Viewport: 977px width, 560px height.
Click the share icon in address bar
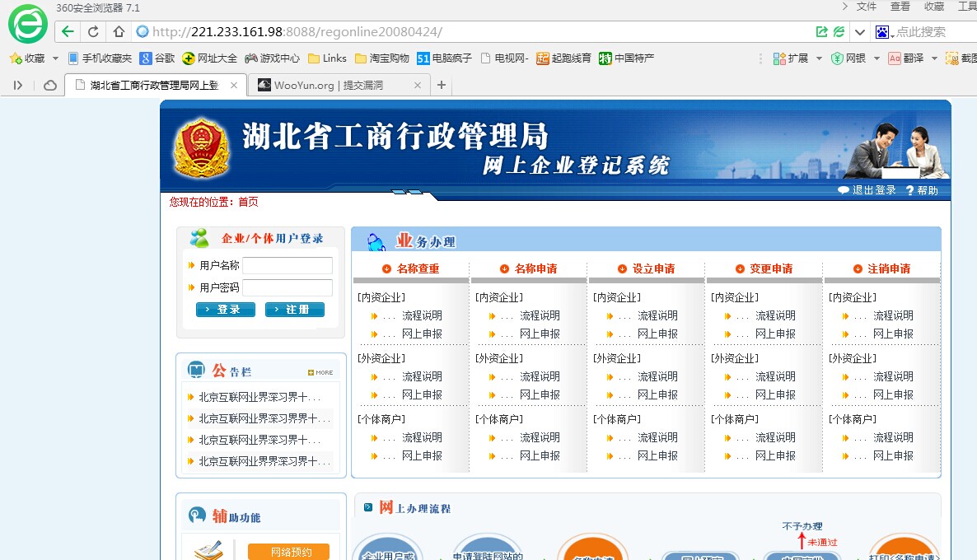point(822,32)
